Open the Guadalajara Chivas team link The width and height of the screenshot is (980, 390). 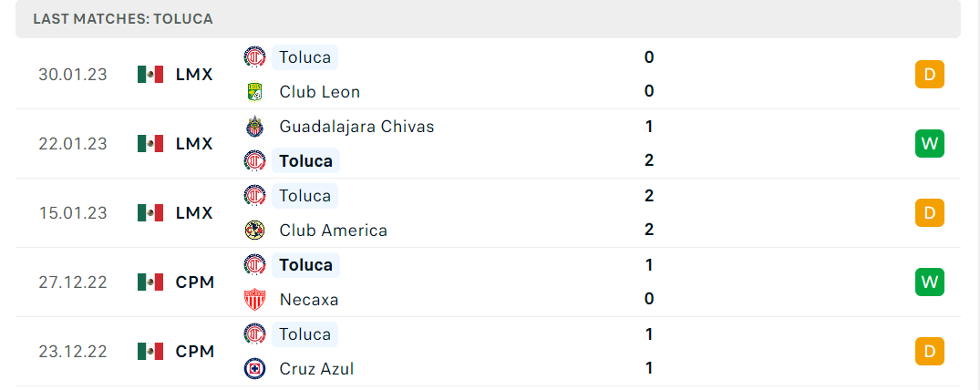point(356,127)
